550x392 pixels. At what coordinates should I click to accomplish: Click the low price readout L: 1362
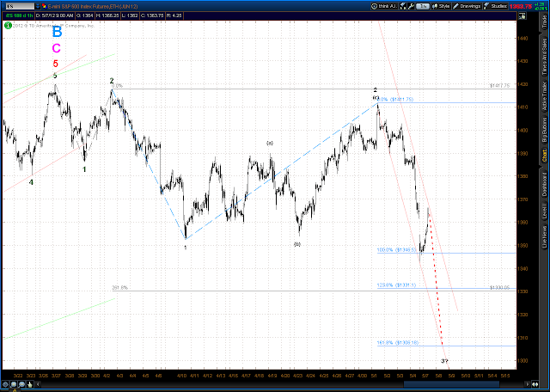point(128,15)
